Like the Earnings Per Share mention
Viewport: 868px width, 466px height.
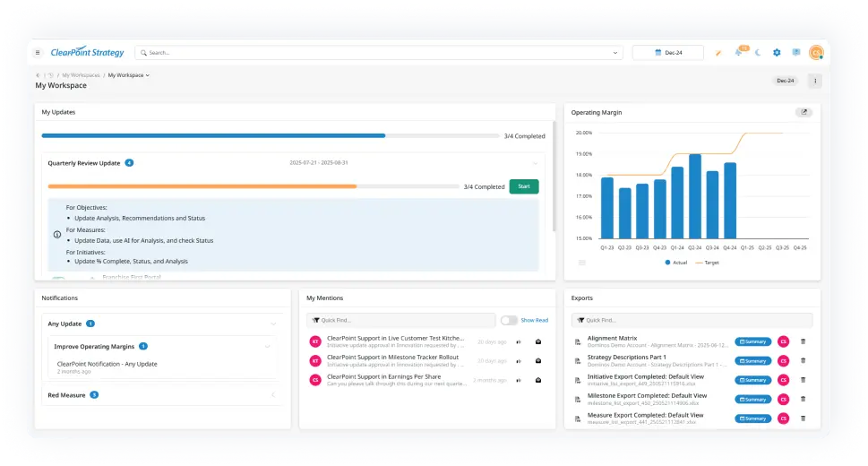(x=519, y=381)
